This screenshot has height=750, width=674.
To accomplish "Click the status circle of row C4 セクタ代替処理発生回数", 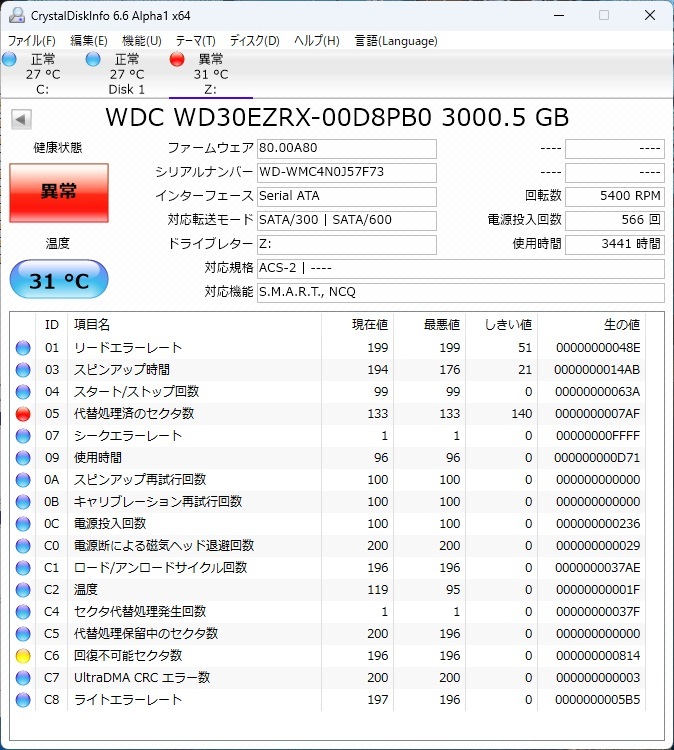I will [x=23, y=612].
